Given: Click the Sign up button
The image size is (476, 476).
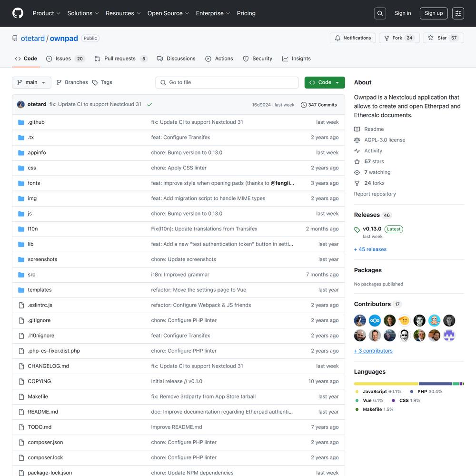Looking at the screenshot, I should [x=434, y=13].
